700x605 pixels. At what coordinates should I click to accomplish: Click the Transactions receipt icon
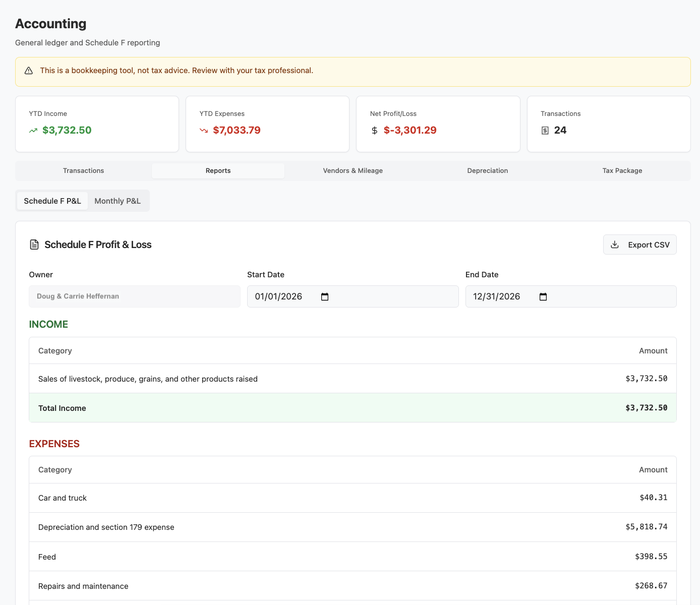(545, 131)
